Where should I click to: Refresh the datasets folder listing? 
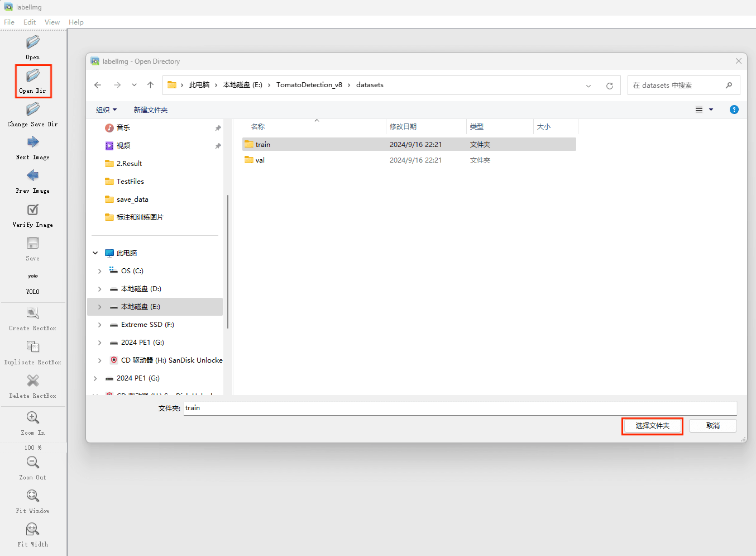[610, 85]
